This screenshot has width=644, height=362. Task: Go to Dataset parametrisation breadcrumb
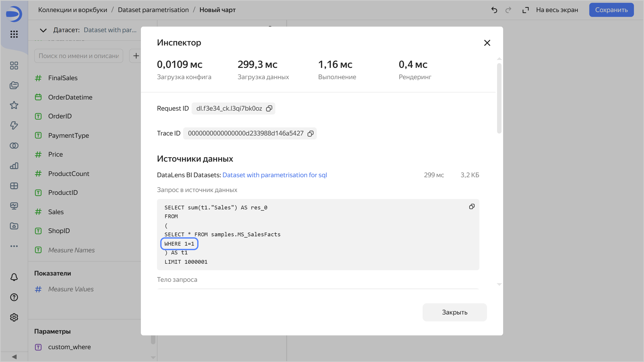click(x=153, y=10)
